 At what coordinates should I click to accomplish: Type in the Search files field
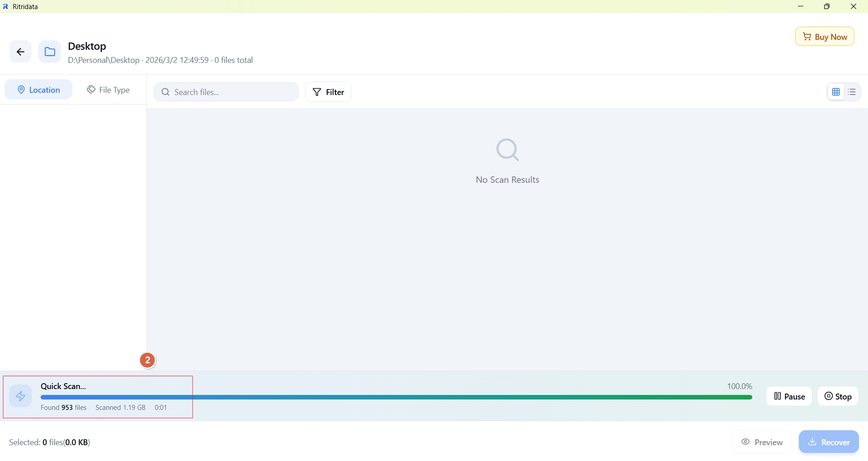click(x=231, y=92)
